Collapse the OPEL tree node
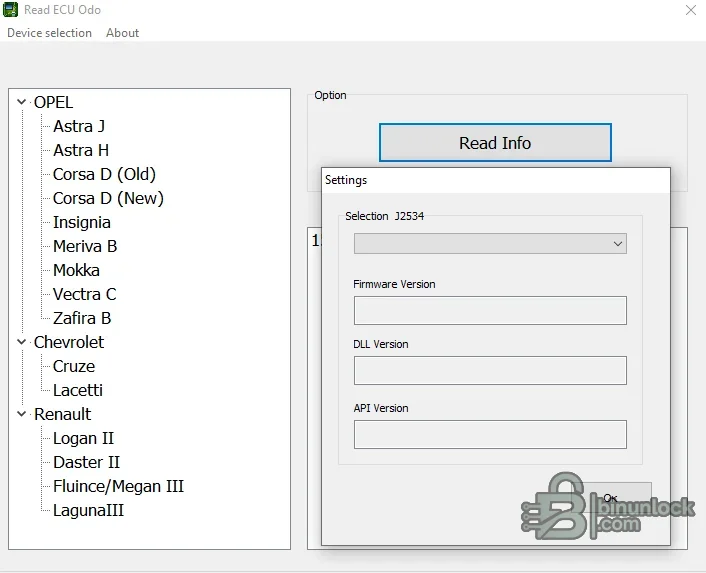Image resolution: width=706 pixels, height=573 pixels. tap(21, 102)
